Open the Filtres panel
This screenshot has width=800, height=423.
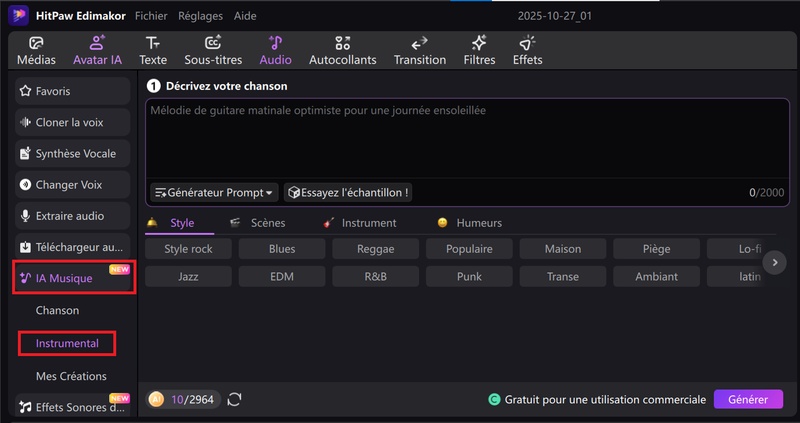(x=479, y=50)
